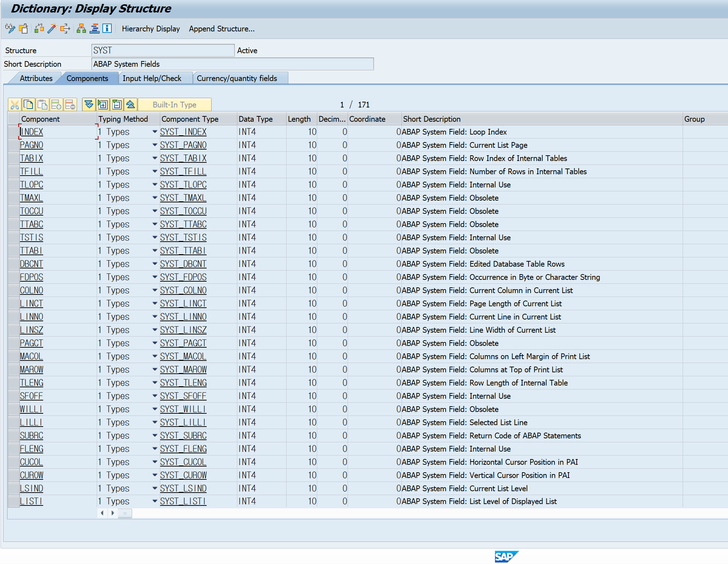Click the Other Object icon
Screen dimensions: 728x564
(x=24, y=29)
